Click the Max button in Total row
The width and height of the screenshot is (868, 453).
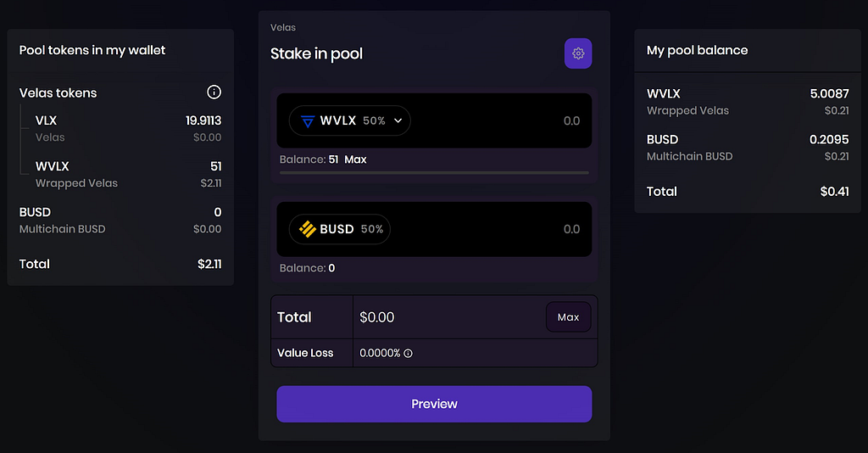click(x=568, y=317)
